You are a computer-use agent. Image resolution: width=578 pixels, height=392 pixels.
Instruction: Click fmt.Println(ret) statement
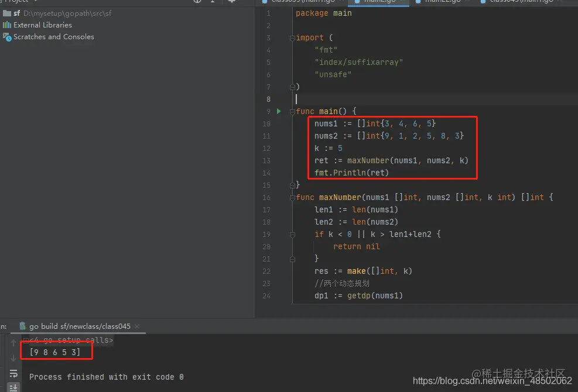point(352,173)
